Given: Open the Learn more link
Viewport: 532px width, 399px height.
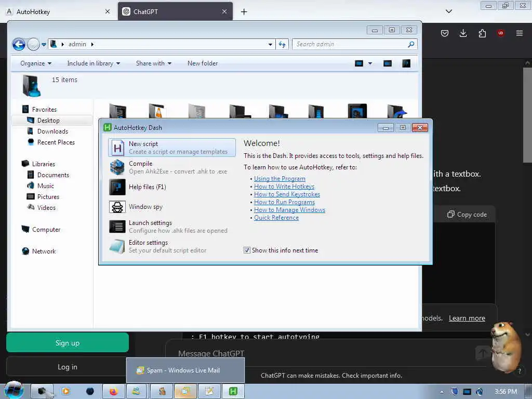Looking at the screenshot, I should [x=467, y=318].
